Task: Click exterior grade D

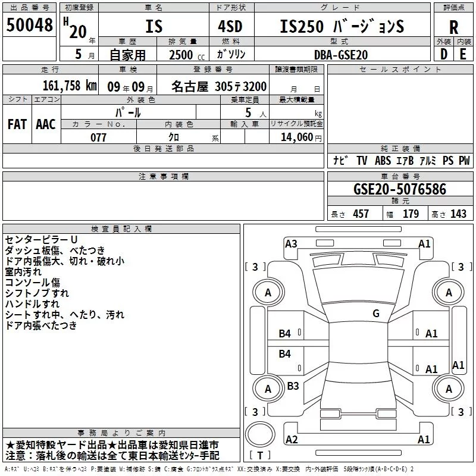Action: coord(443,54)
